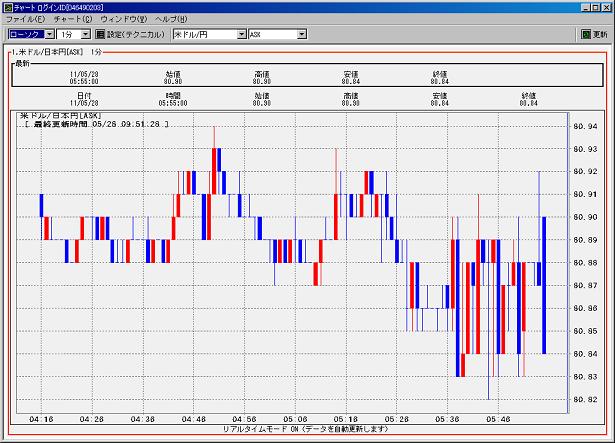Click the リアルタイムモード ON status text
Image resolution: width=615 pixels, height=443 pixels.
click(304, 428)
